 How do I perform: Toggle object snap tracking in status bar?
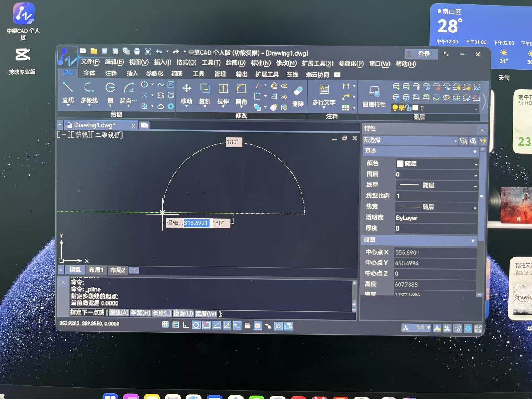tap(216, 325)
